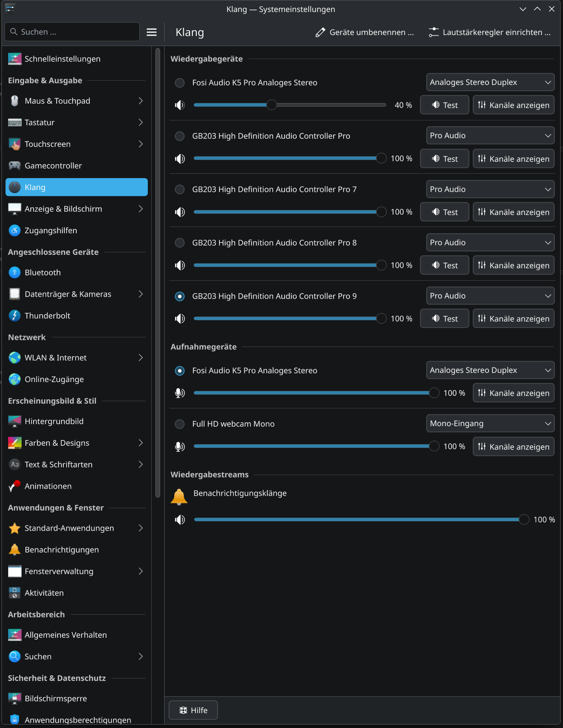This screenshot has height=728, width=563.
Task: Choose Full HD webcam Mono as input device
Action: pos(180,424)
